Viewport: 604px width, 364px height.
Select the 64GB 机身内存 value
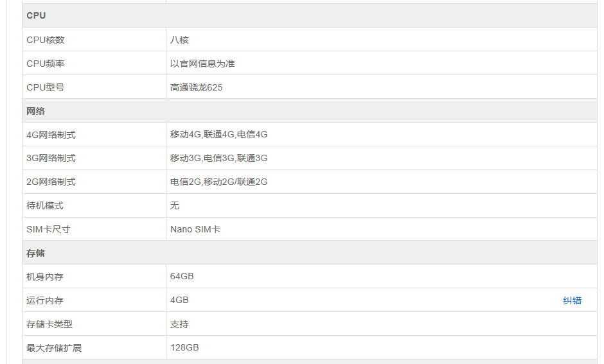coord(182,276)
